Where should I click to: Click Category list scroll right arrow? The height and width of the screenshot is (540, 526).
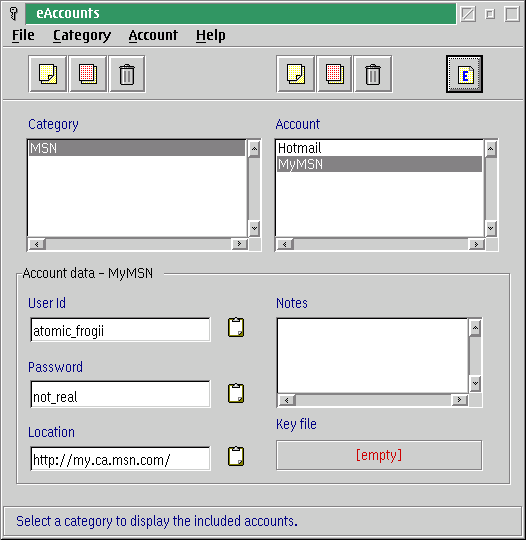[239, 244]
